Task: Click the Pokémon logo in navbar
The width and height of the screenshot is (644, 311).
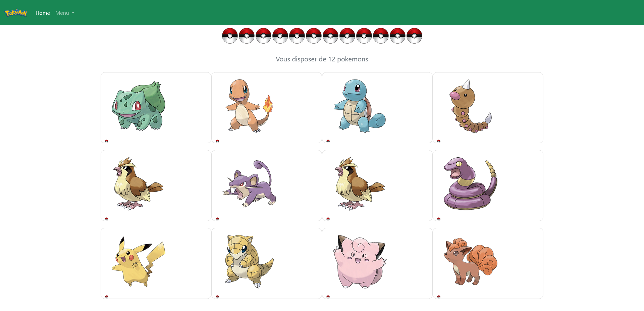Action: click(16, 13)
